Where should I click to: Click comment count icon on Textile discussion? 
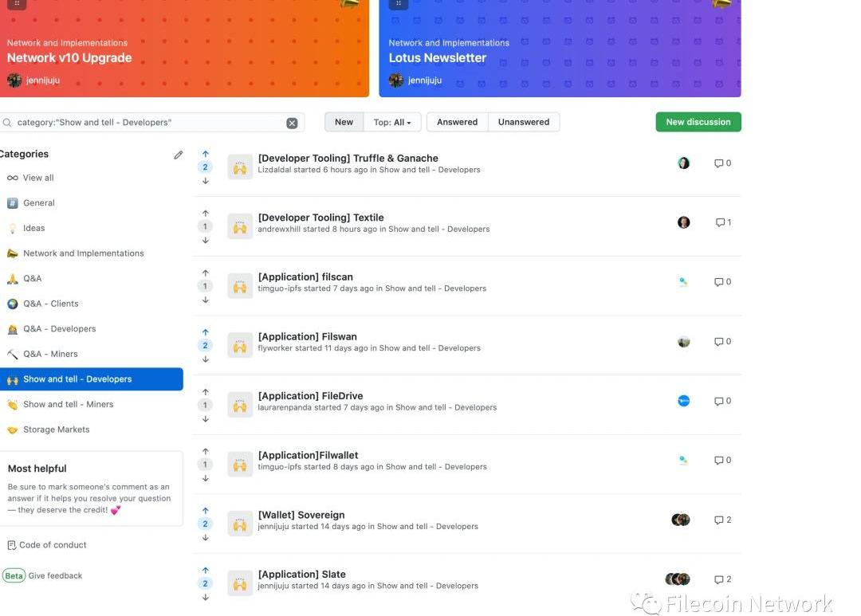pyautogui.click(x=720, y=223)
